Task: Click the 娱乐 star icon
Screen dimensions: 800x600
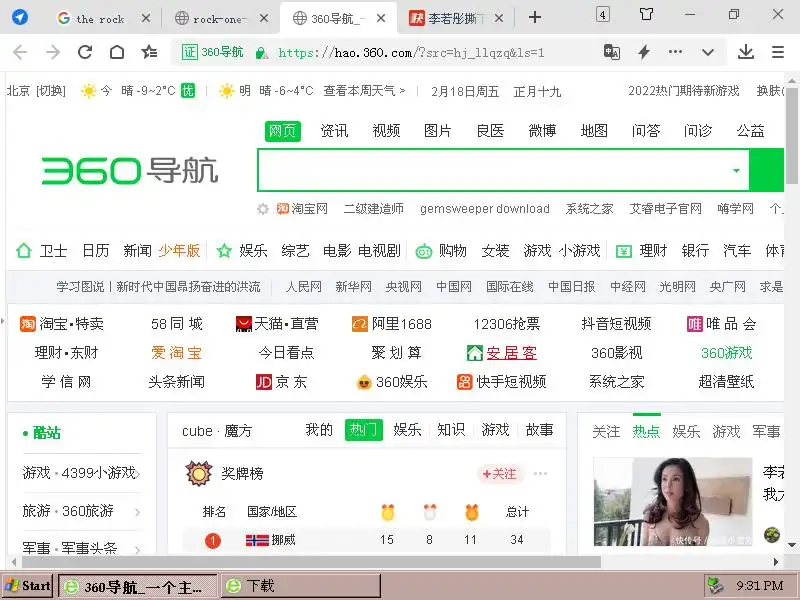Action: click(x=223, y=251)
